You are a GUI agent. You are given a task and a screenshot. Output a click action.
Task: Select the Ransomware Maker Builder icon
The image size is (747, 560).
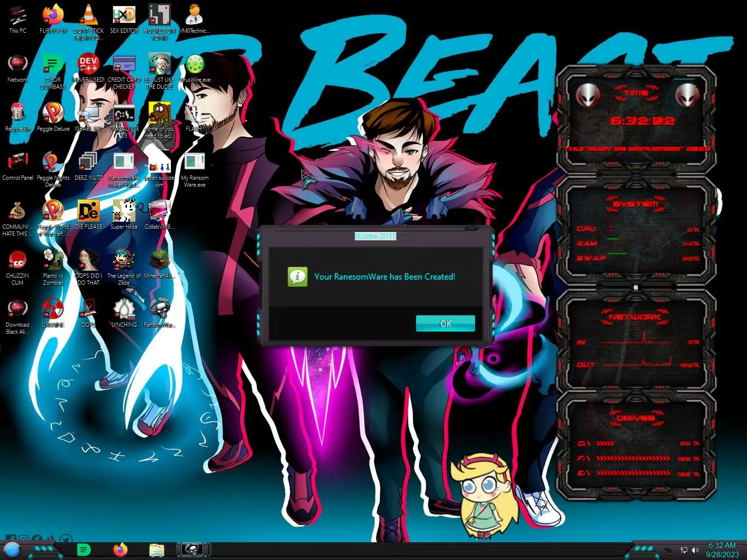click(x=124, y=169)
